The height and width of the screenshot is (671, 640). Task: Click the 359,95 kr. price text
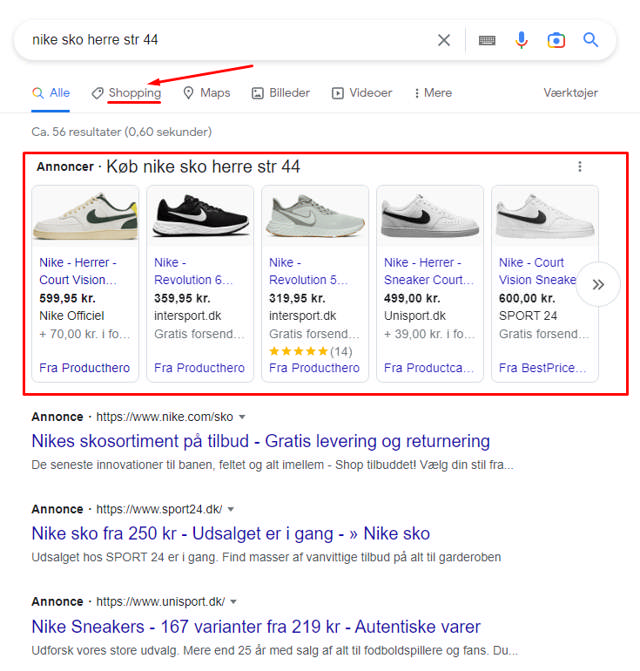[x=182, y=298]
